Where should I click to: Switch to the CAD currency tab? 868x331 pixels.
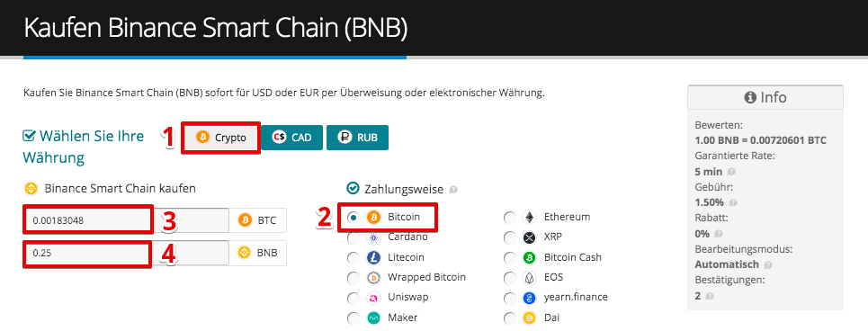tap(292, 138)
